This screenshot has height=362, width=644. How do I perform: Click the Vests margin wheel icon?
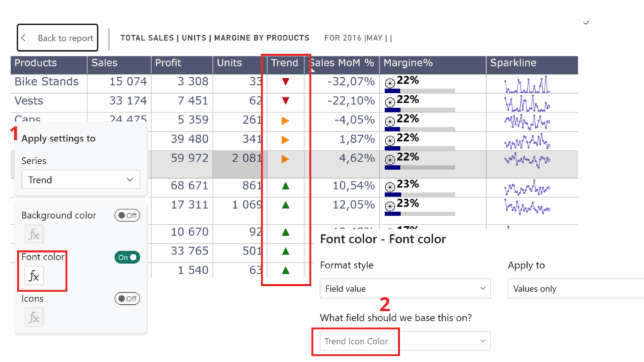tap(390, 102)
